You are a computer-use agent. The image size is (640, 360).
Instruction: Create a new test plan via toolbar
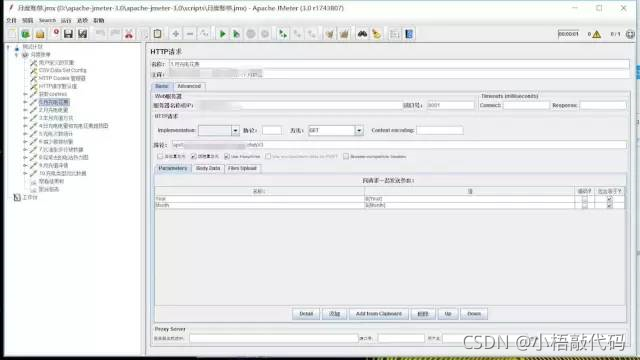pyautogui.click(x=12, y=34)
